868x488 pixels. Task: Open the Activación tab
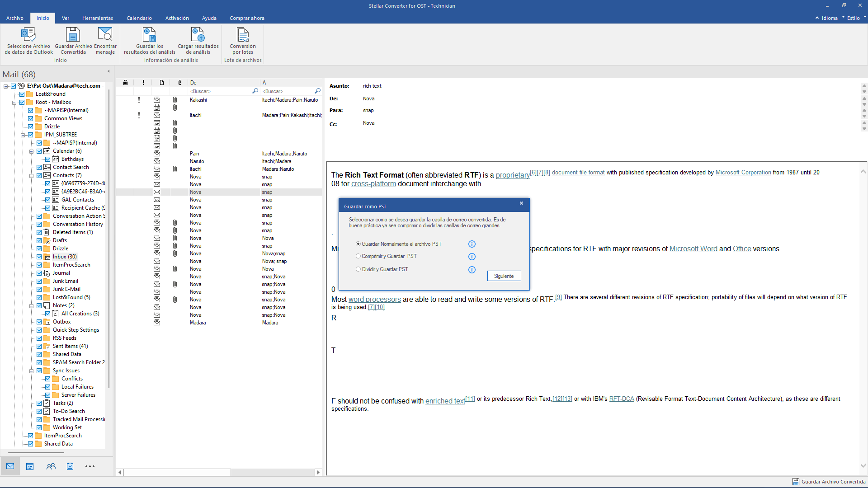click(x=177, y=18)
